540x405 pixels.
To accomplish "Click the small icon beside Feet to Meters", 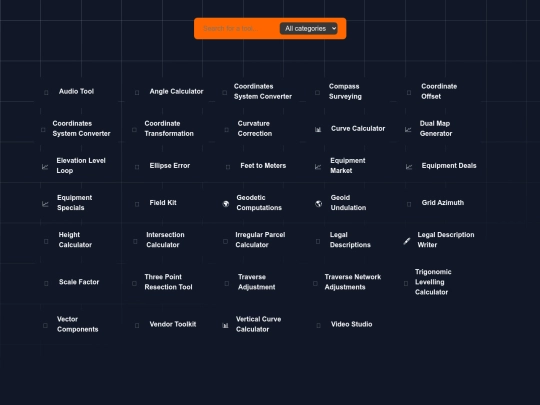I will point(228,167).
